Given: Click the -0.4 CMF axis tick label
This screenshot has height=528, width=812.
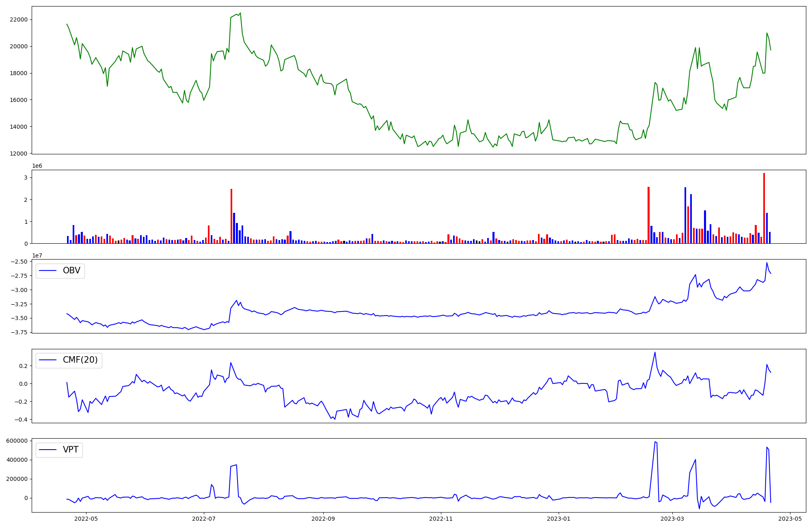Looking at the screenshot, I should click(21, 420).
